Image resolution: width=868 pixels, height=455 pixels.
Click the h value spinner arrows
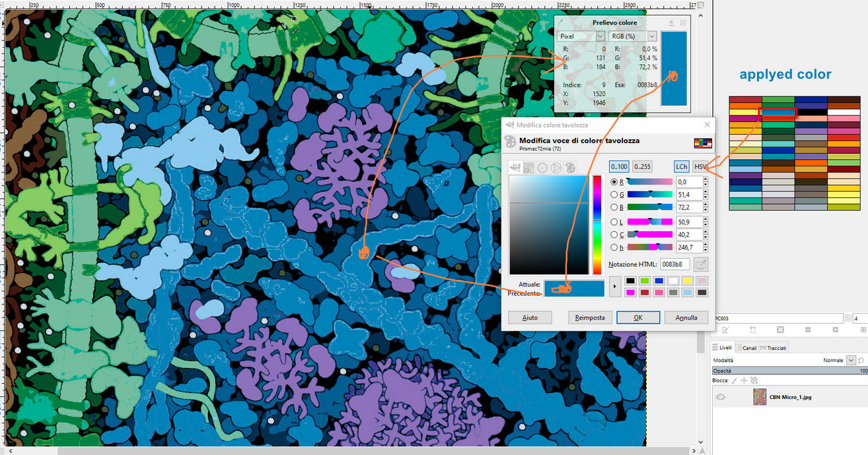click(x=705, y=248)
